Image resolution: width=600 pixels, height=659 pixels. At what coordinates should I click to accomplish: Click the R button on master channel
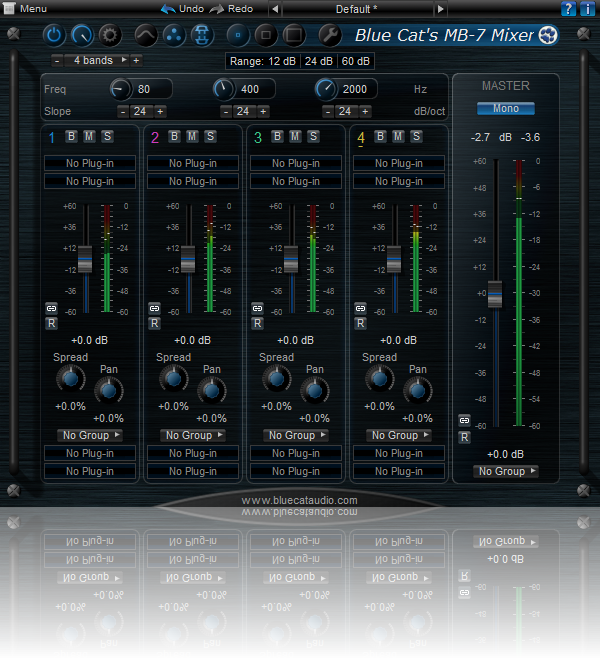[x=464, y=437]
